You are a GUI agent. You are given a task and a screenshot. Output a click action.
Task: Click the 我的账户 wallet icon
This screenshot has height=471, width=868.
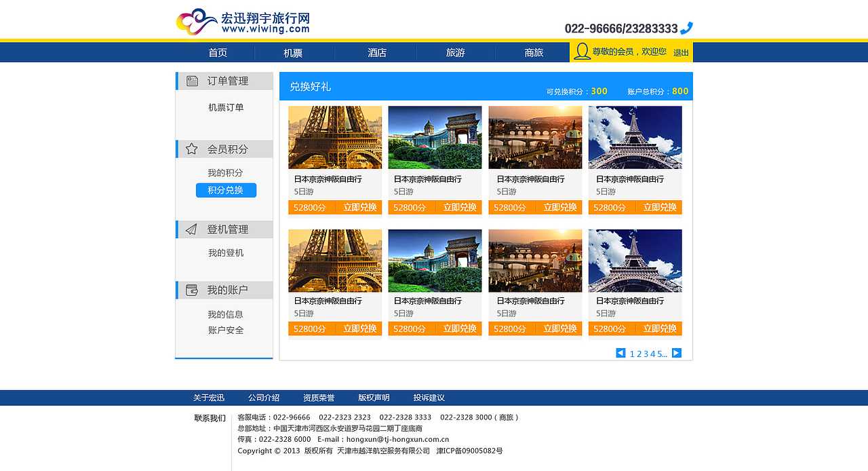(x=192, y=290)
